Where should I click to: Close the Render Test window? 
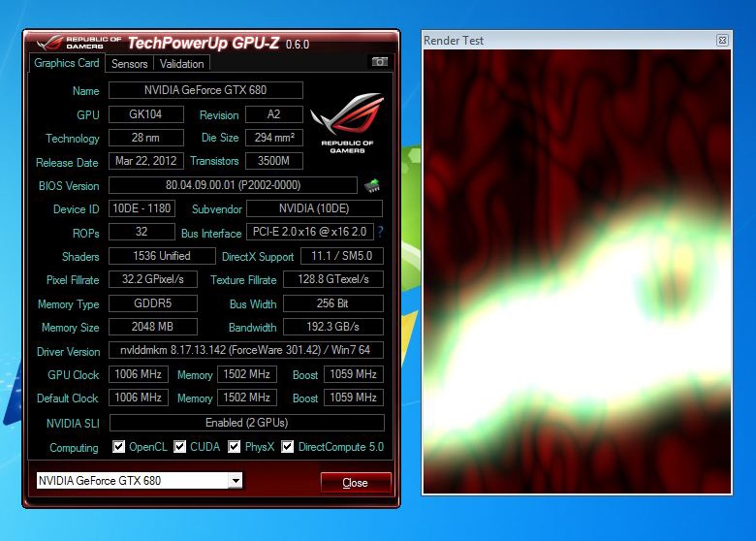pyautogui.click(x=722, y=41)
